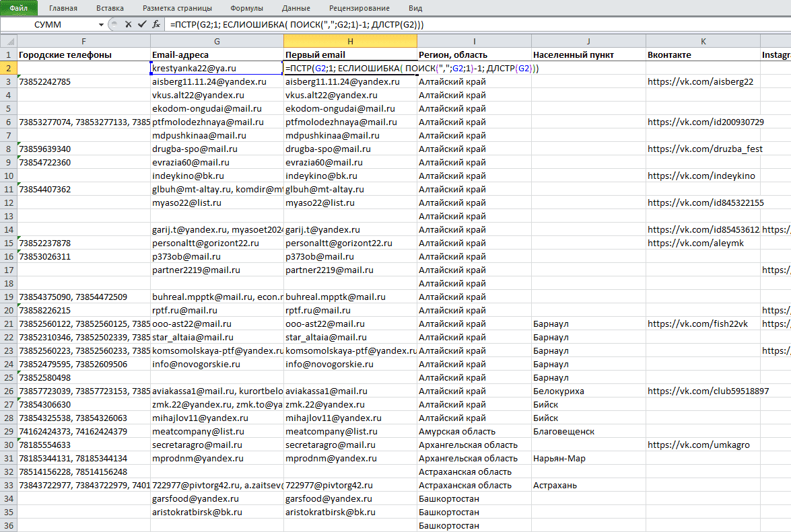Click phone cell 78185554633
This screenshot has width=791, height=532.
[x=83, y=445]
